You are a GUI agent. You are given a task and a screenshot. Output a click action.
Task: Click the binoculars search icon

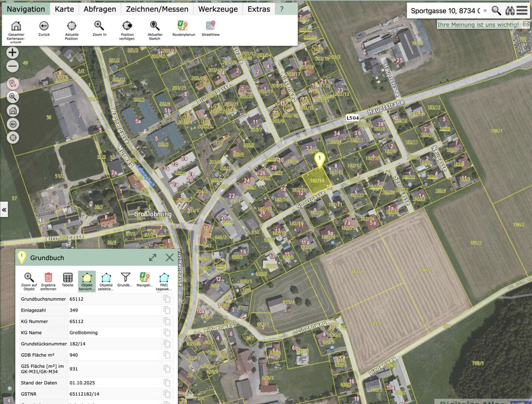click(510, 10)
